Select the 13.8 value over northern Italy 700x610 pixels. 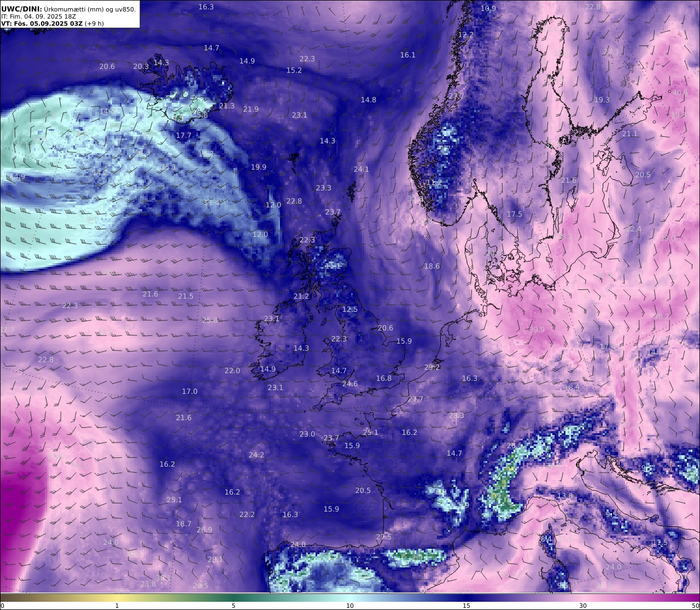click(565, 496)
